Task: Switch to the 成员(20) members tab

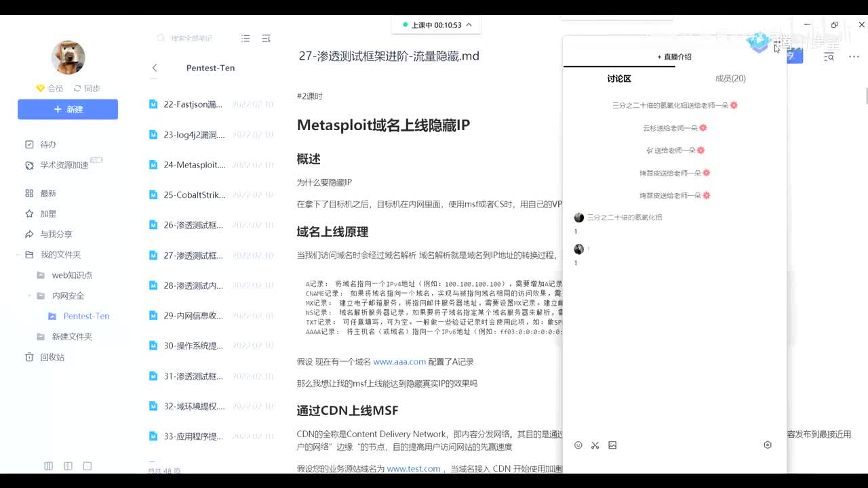Action: (x=730, y=79)
